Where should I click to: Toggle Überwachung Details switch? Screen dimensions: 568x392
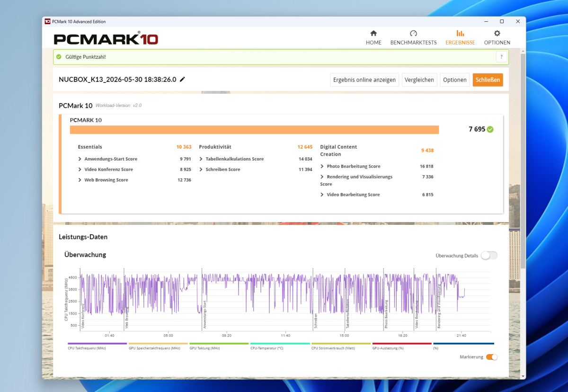pos(489,256)
